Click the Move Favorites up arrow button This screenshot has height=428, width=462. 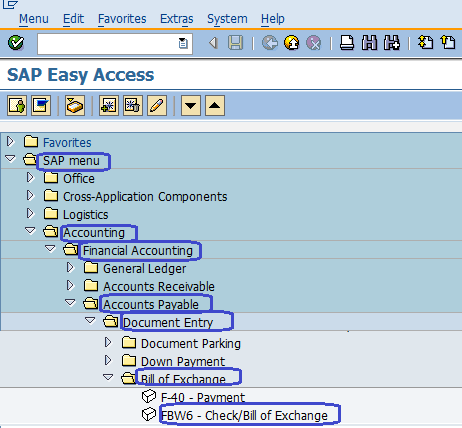pos(215,106)
